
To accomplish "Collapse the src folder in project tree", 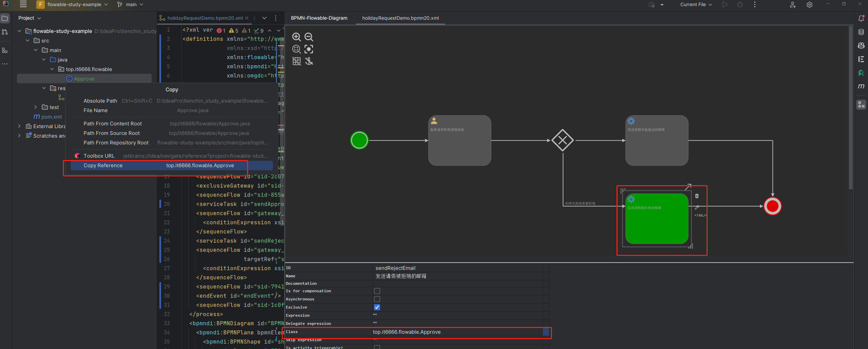I will (28, 41).
